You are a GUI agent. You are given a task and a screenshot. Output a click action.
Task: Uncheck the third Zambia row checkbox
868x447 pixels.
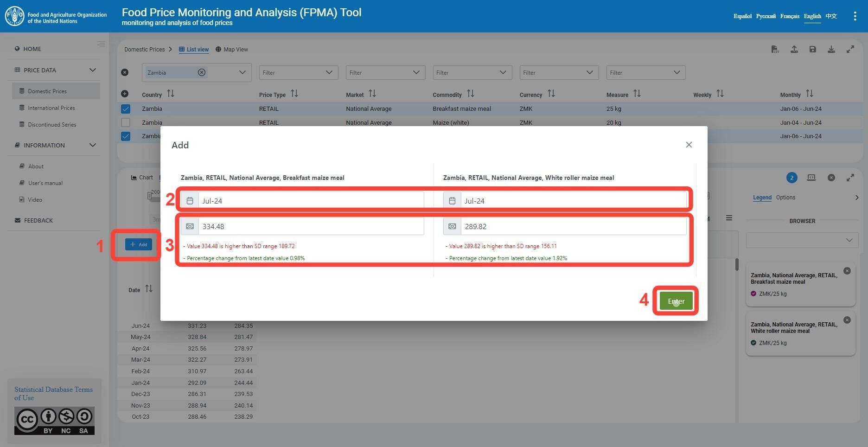click(x=126, y=136)
